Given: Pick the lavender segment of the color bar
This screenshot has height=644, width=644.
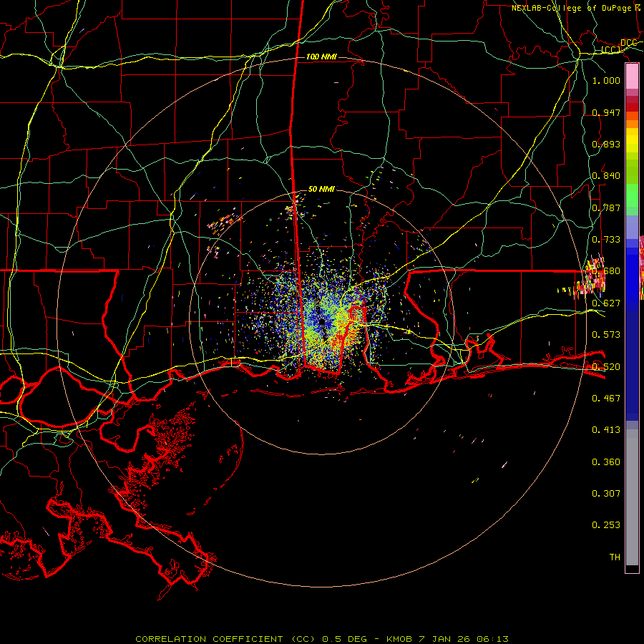Looking at the screenshot, I should pos(632,227).
